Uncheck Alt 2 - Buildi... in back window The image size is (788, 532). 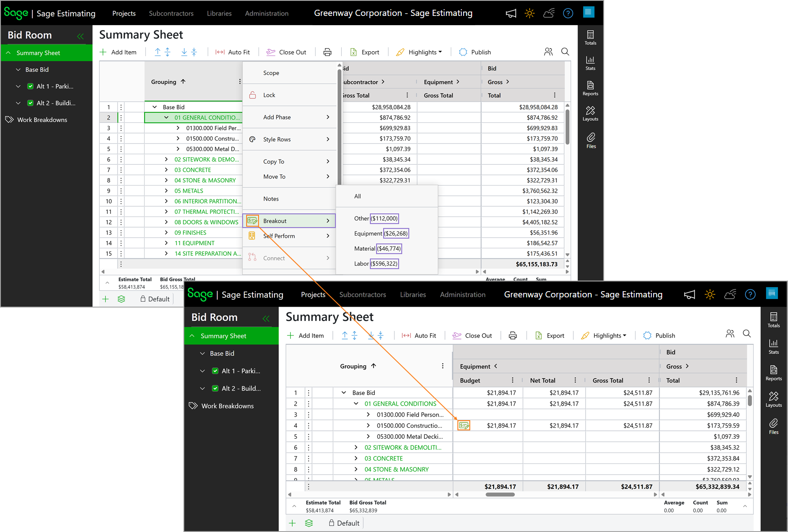[30, 103]
